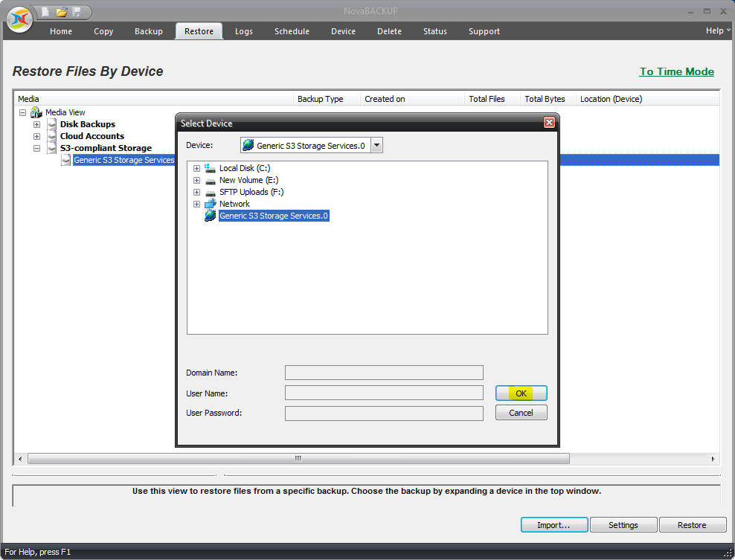Switch to the Copy tab
The height and width of the screenshot is (560, 735).
pyautogui.click(x=103, y=31)
